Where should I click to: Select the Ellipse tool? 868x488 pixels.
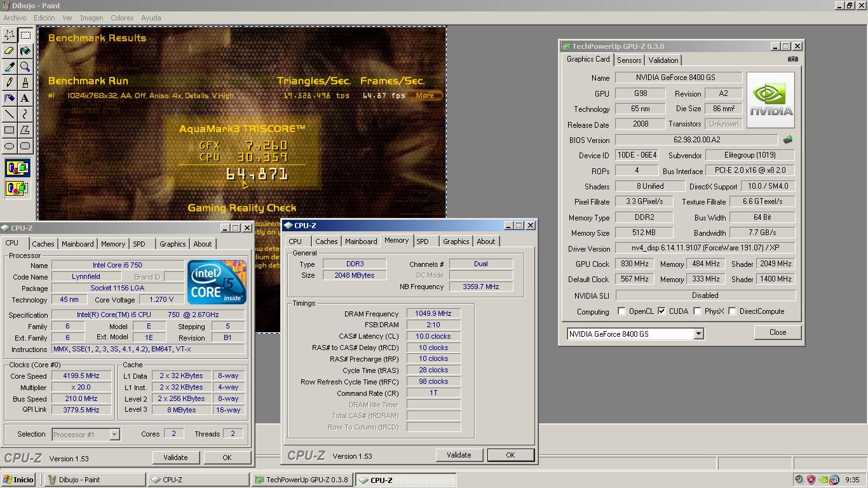[10, 146]
